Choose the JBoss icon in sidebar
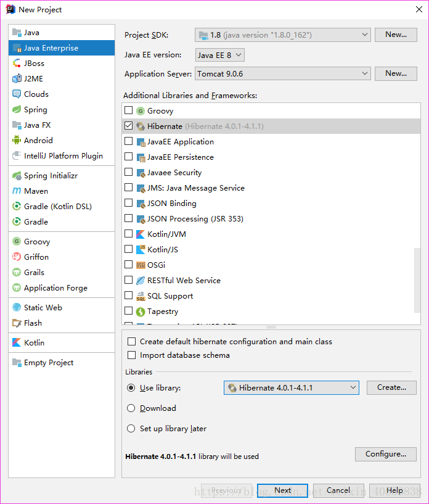This screenshot has height=504, width=429. [17, 64]
